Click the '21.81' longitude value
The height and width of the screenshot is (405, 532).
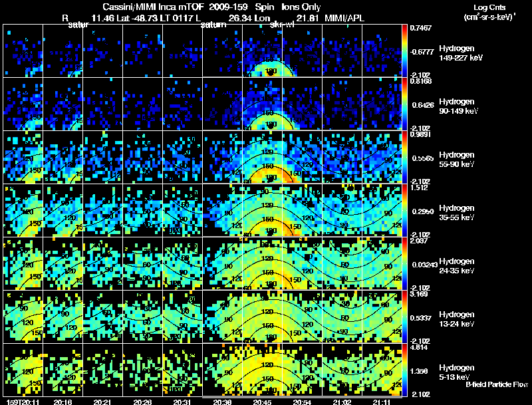pyautogui.click(x=307, y=18)
